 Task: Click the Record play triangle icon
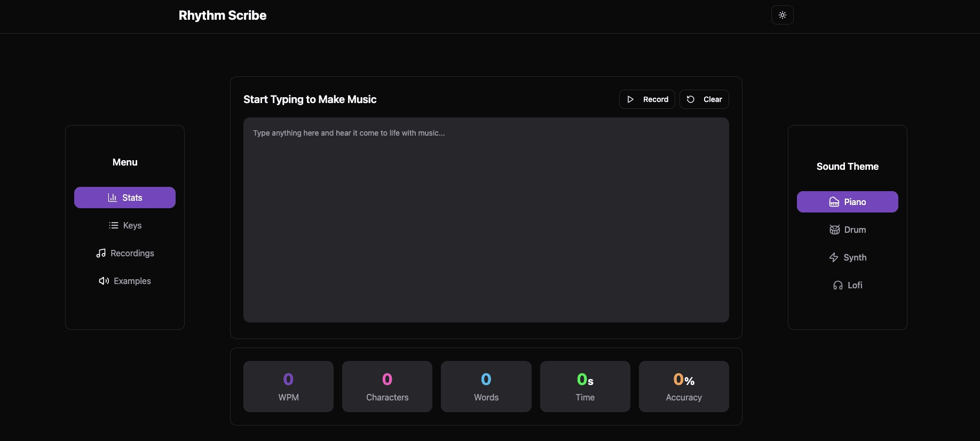coord(630,99)
